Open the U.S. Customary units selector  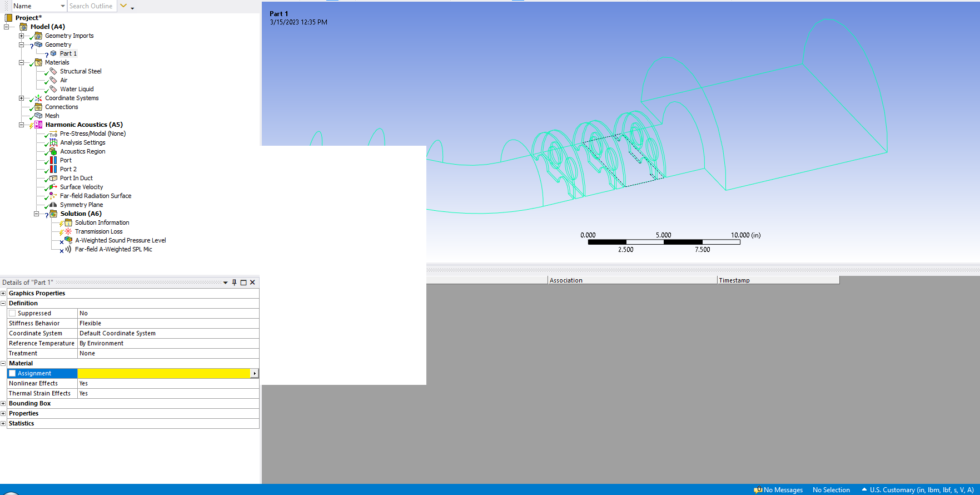click(x=918, y=490)
